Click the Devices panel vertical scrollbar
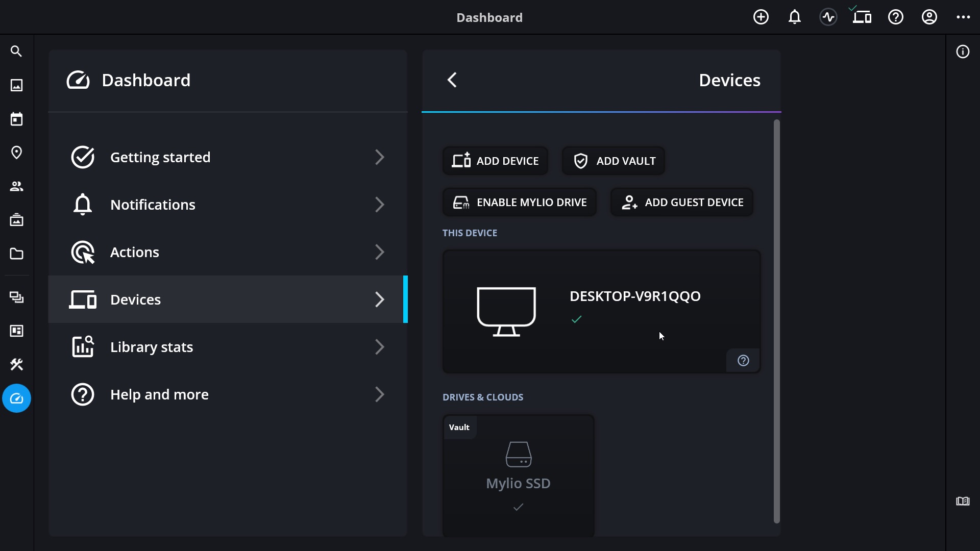980x551 pixels. (x=776, y=321)
